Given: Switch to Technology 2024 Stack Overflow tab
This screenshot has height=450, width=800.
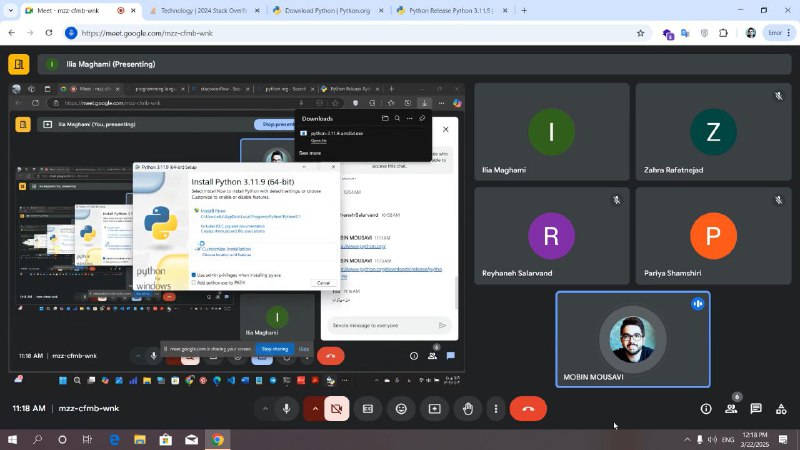Looking at the screenshot, I should (x=204, y=10).
